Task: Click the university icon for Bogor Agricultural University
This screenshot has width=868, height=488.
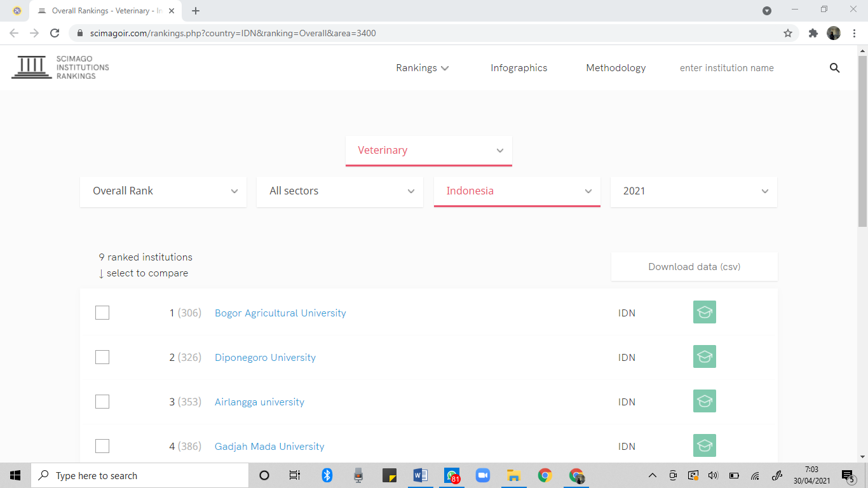Action: point(704,312)
